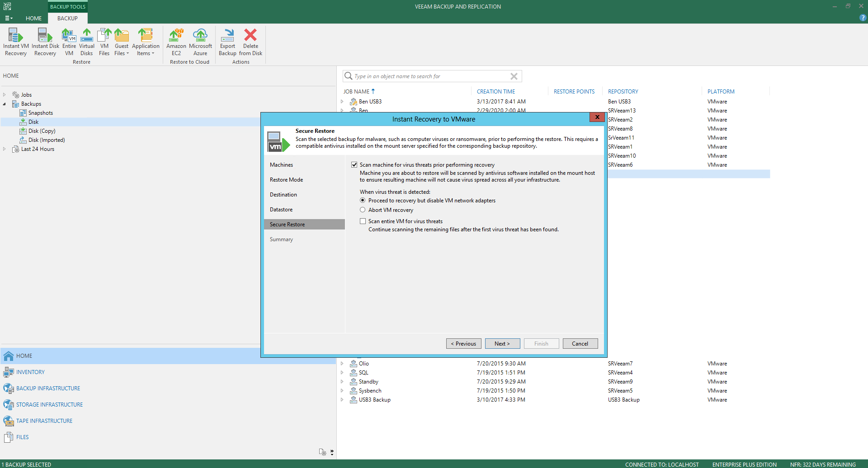
Task: Click Instant VM Recovery ribbon icon
Action: point(16,42)
